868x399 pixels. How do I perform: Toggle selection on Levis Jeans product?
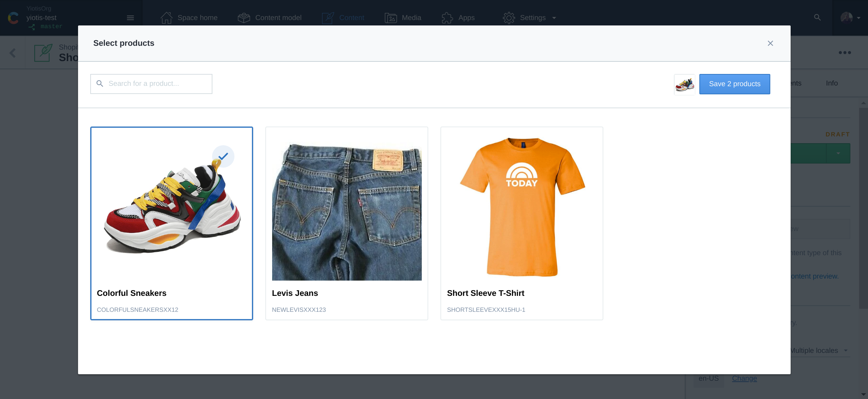[x=347, y=223]
